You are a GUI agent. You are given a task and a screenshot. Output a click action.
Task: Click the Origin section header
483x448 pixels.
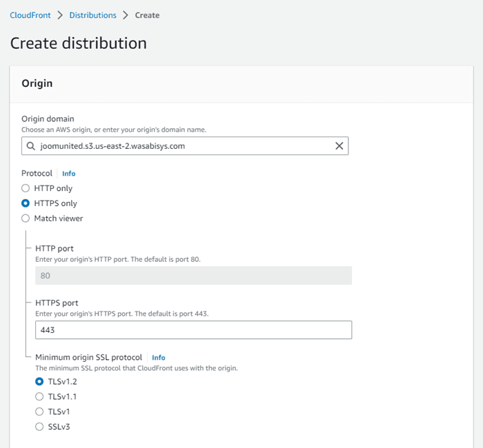pos(37,83)
